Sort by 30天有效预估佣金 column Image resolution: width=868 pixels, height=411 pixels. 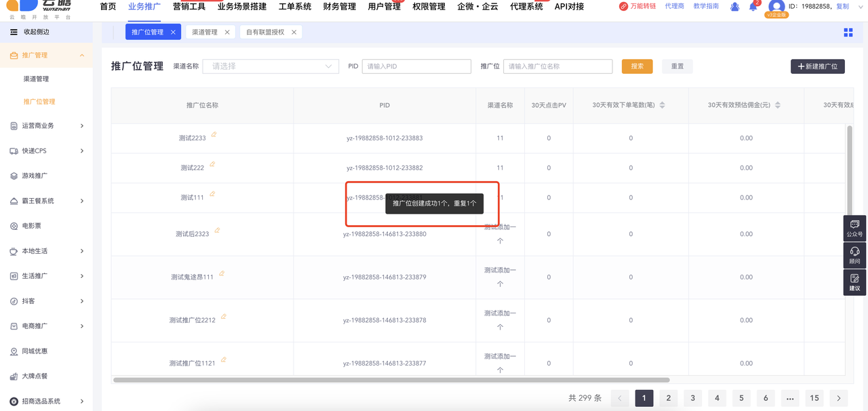tap(778, 105)
